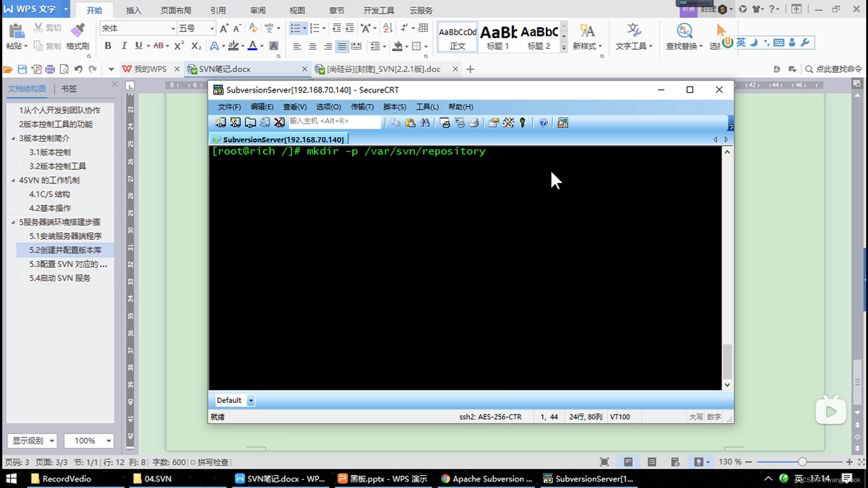
Task: Click the Bold formatting icon
Action: pos(108,46)
